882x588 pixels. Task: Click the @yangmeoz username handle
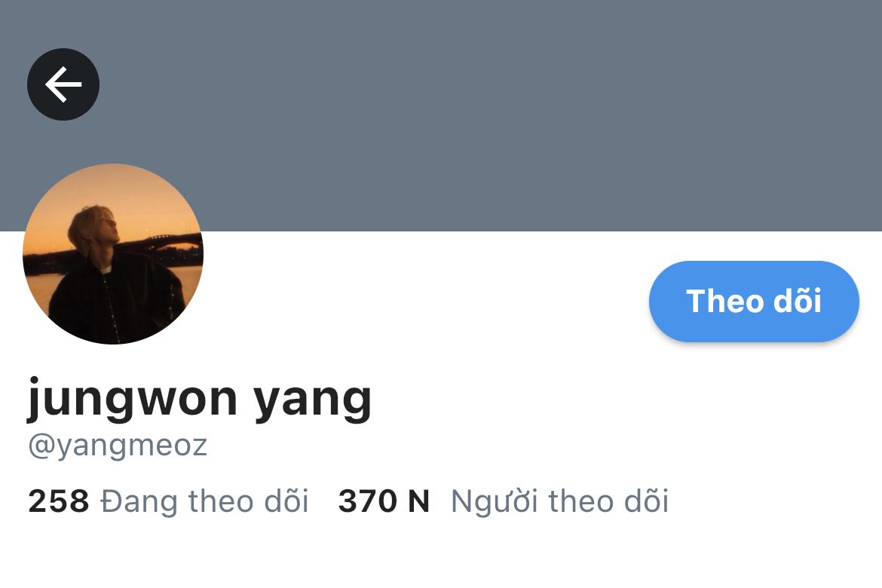tap(118, 447)
